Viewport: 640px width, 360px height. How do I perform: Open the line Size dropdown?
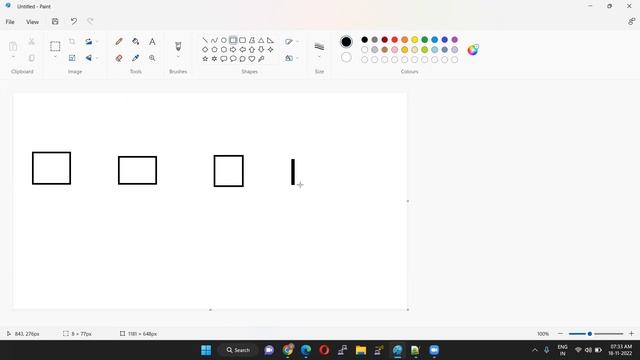(319, 57)
